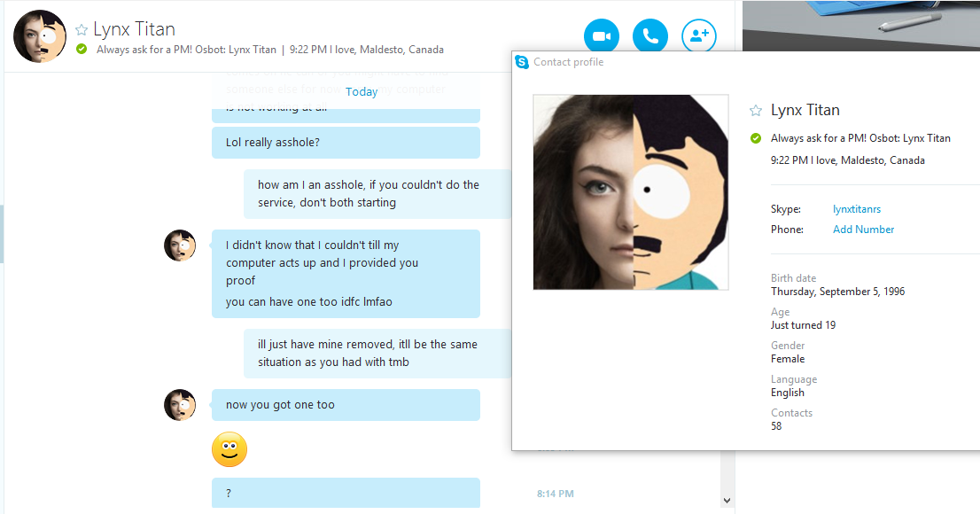Screen dimensions: 980x514
Task: Click the Contact profile window title
Action: (x=568, y=62)
